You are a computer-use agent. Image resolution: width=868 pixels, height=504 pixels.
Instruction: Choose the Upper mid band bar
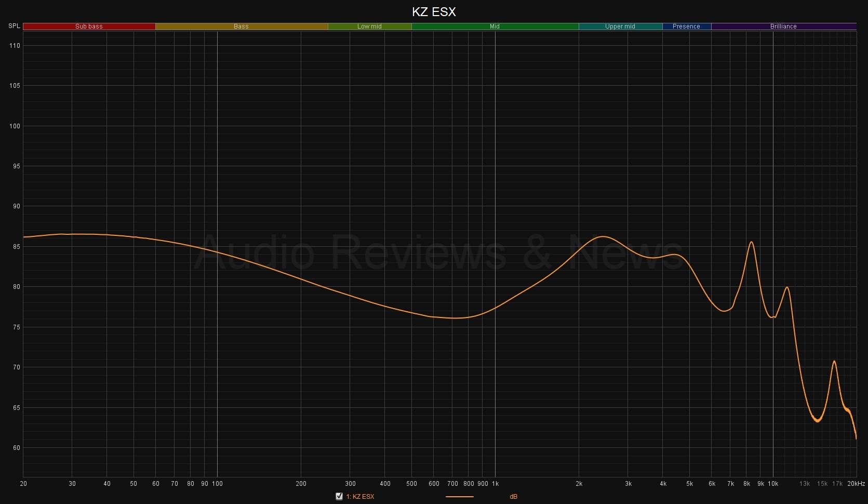click(x=620, y=26)
